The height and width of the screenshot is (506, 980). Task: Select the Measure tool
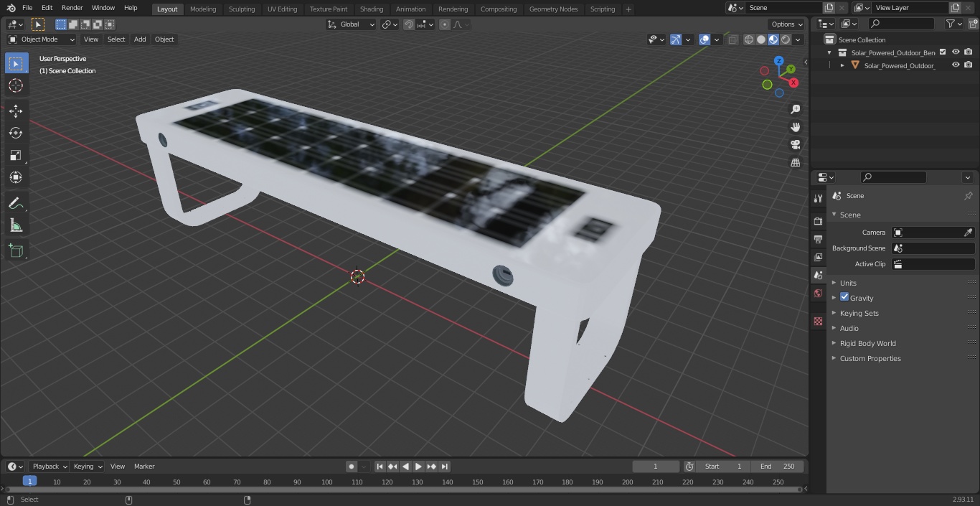(x=16, y=226)
